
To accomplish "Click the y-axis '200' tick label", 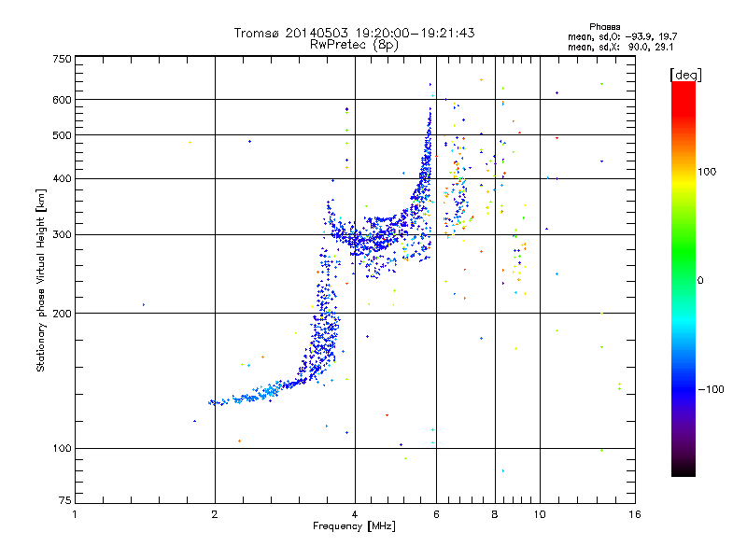I will coord(62,314).
